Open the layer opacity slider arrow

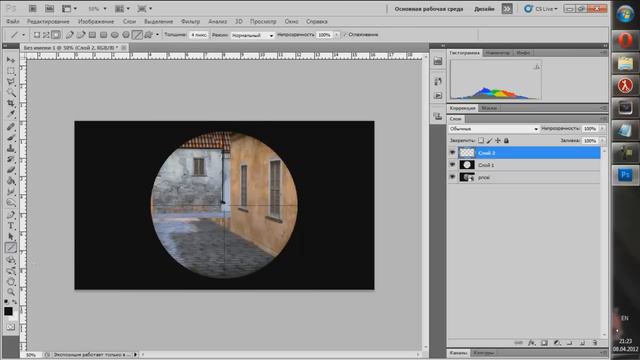pos(602,129)
